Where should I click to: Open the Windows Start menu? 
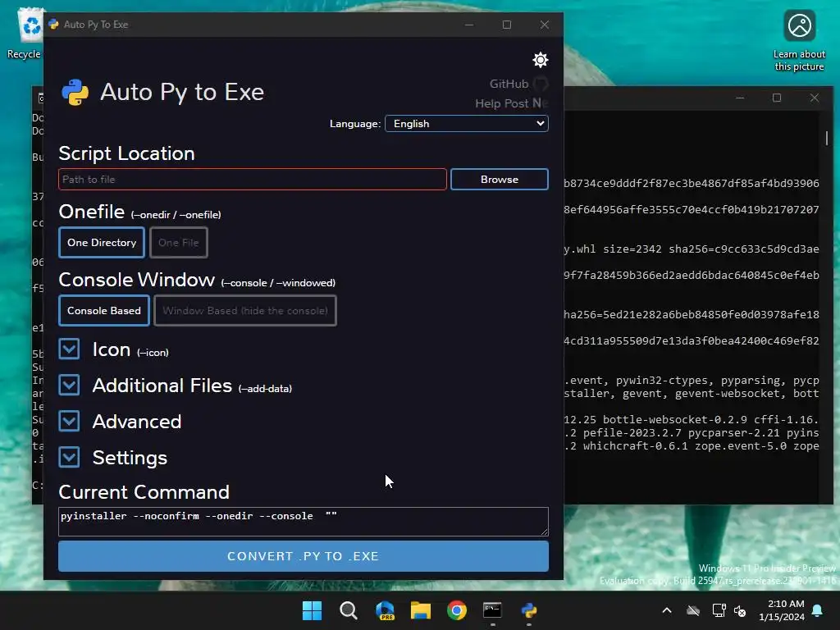tap(312, 610)
